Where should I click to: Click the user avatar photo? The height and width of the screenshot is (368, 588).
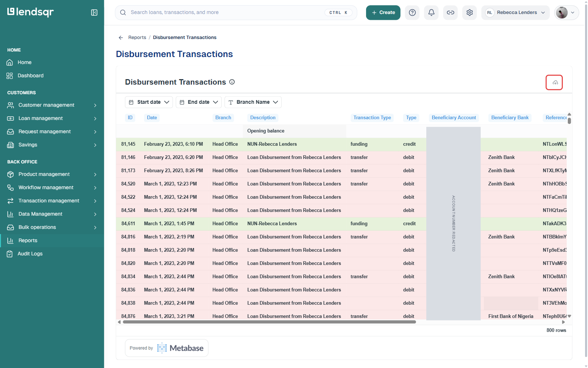[x=562, y=13]
